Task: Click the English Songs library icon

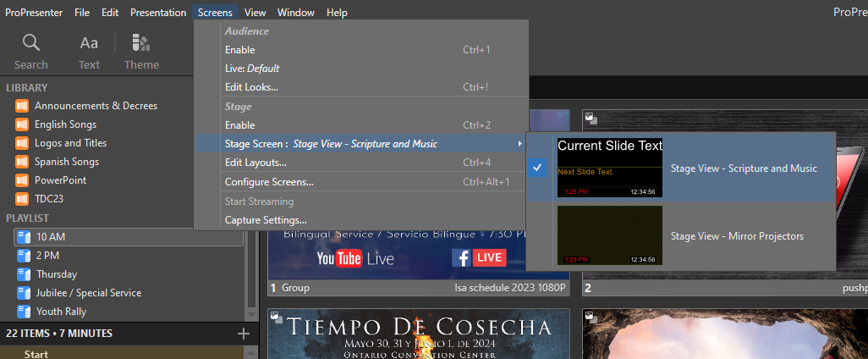Action: 22,124
